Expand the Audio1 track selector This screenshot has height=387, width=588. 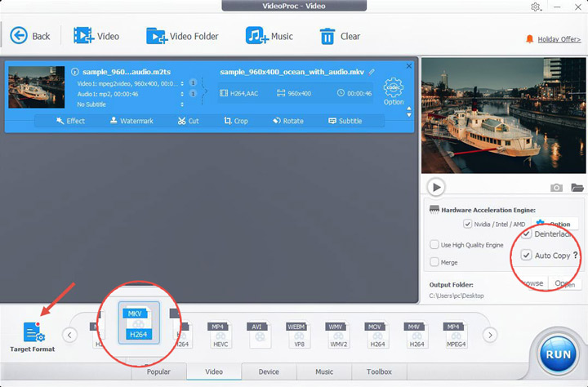click(182, 94)
